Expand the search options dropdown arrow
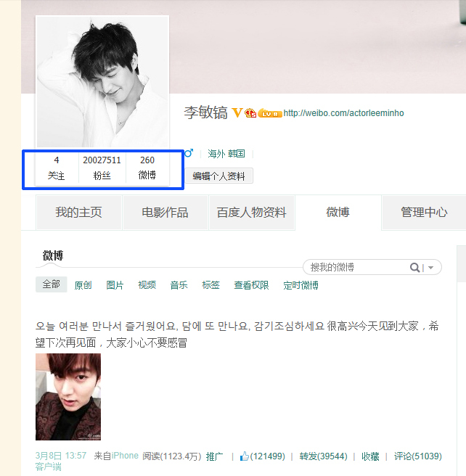Screen dimensions: 466x476 coord(430,268)
